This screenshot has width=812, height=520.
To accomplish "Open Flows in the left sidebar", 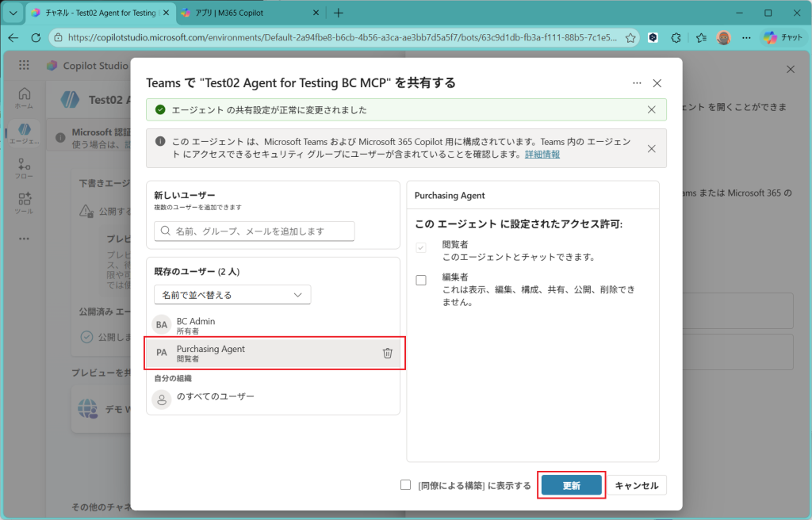I will pyautogui.click(x=24, y=168).
